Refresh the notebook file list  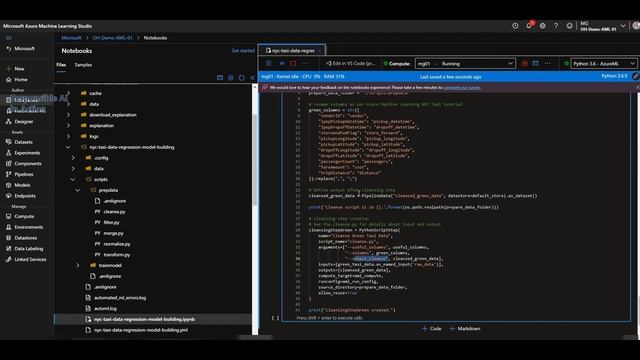click(x=242, y=78)
